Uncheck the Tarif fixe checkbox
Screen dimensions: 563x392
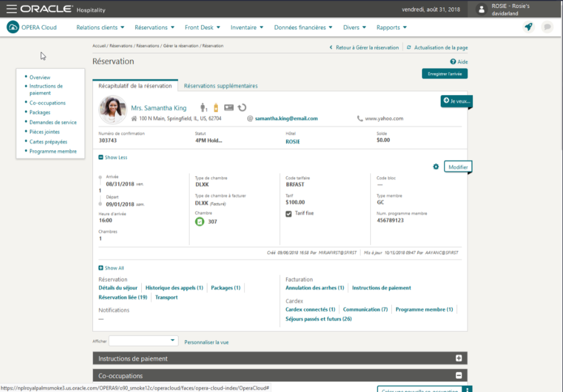289,214
